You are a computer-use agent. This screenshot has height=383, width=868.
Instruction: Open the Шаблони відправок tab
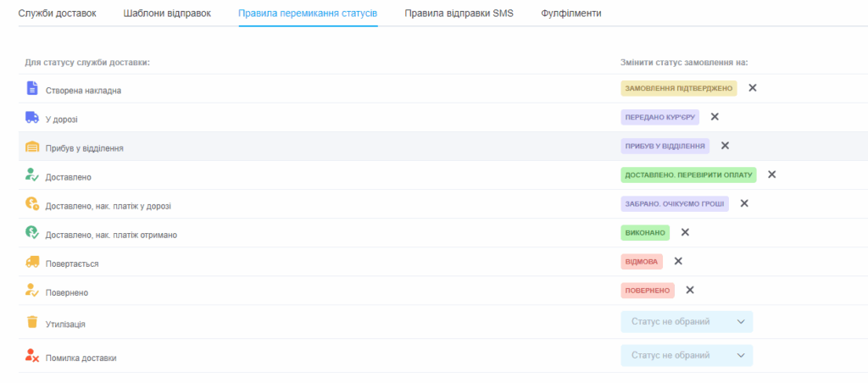(x=167, y=14)
